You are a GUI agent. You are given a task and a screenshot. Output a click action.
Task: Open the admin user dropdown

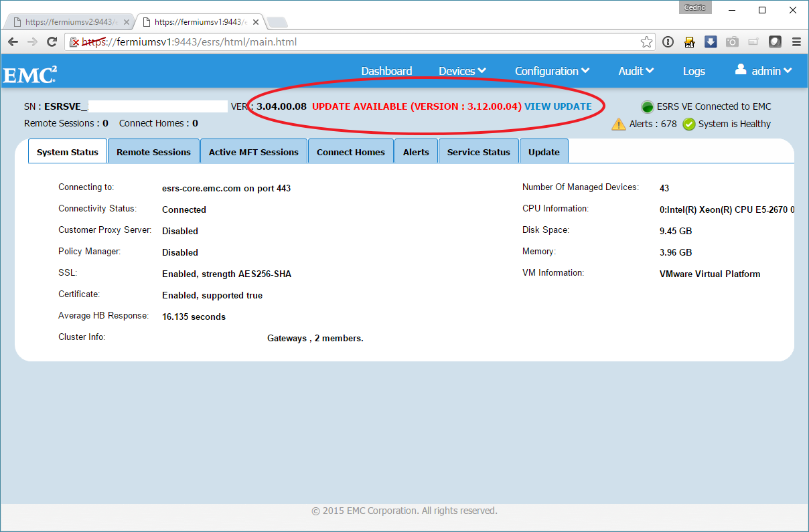pos(763,71)
